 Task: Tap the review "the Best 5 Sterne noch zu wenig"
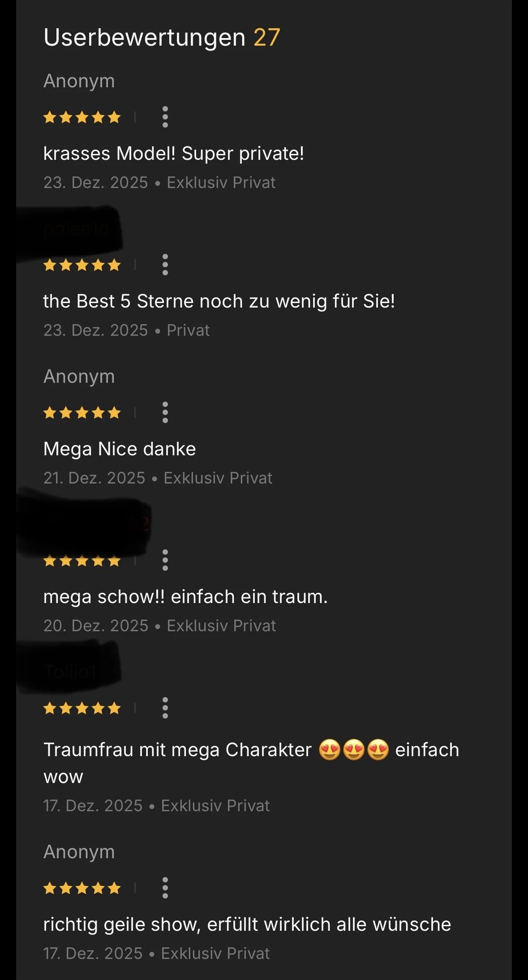219,301
